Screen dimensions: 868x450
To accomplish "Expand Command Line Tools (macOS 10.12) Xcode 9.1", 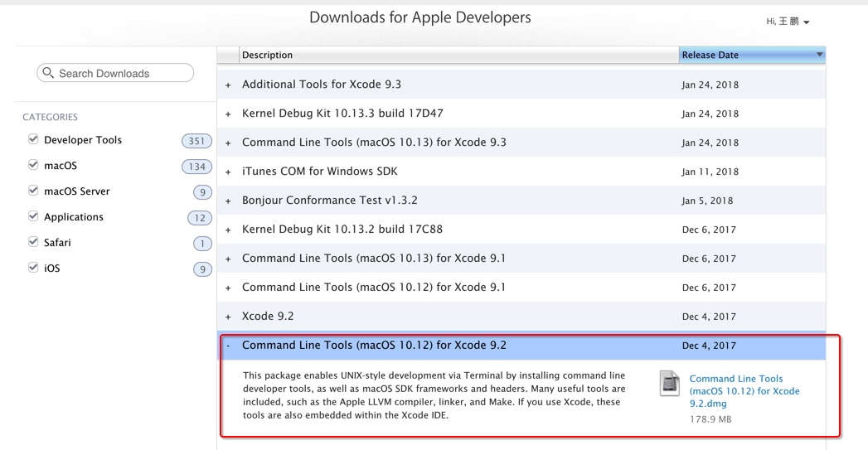I will coord(228,288).
